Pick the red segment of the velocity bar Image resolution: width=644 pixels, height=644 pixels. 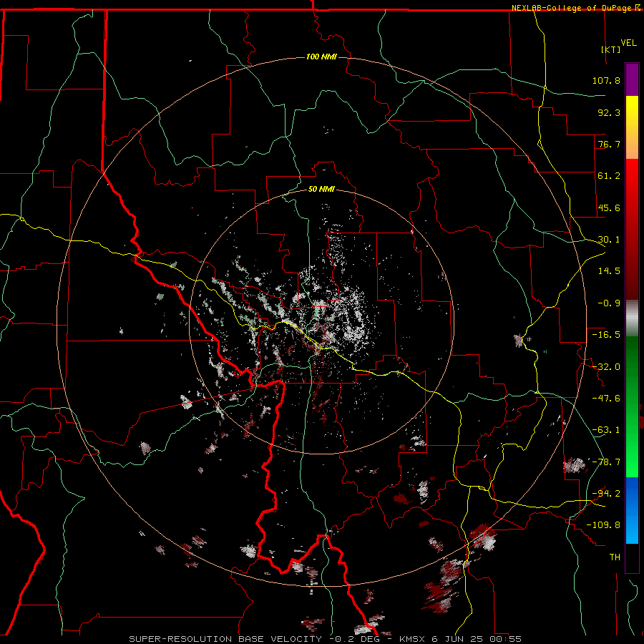(632, 229)
